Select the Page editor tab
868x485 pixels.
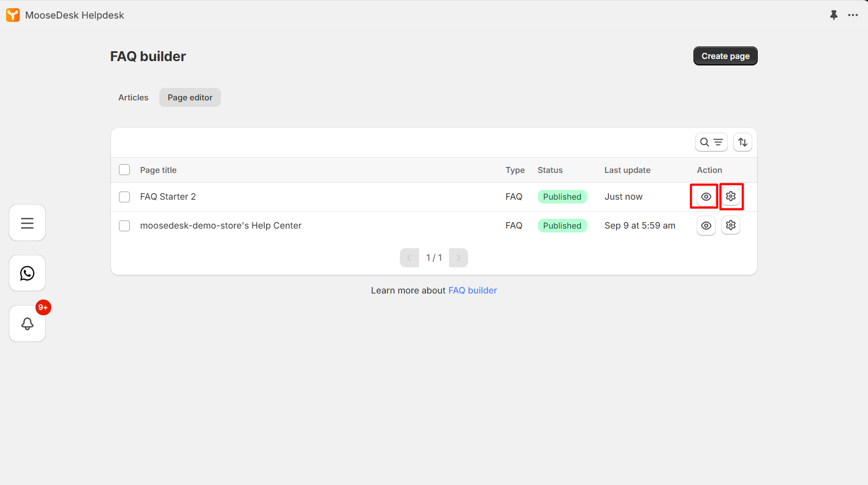(x=190, y=98)
